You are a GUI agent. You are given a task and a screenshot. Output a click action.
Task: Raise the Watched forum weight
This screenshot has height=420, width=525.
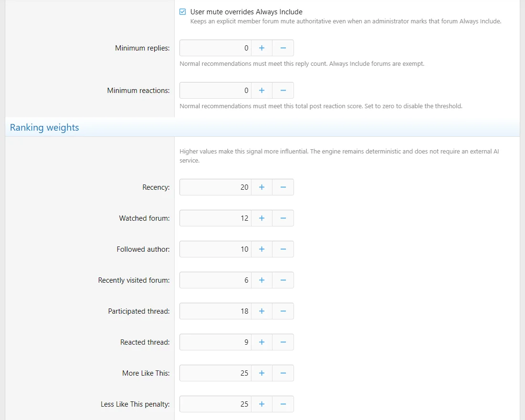coord(262,218)
